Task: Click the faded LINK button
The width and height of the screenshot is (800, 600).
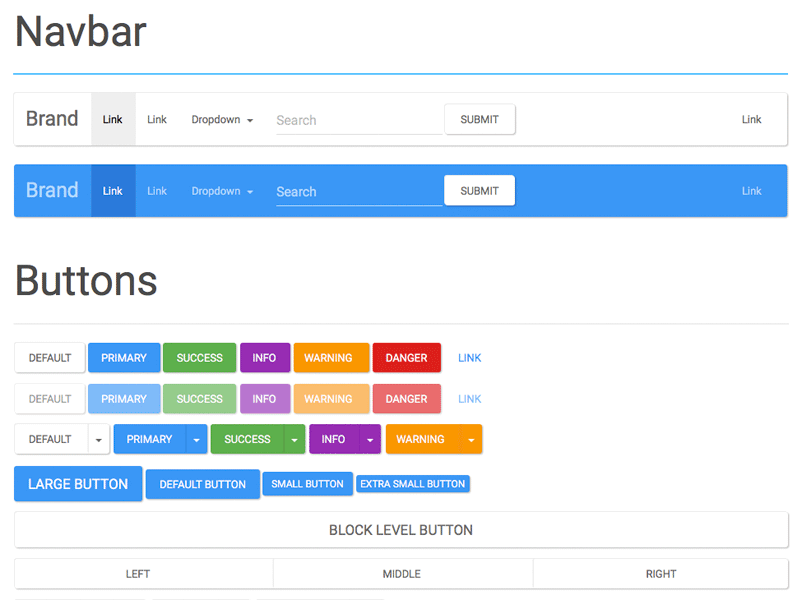Action: coord(469,398)
